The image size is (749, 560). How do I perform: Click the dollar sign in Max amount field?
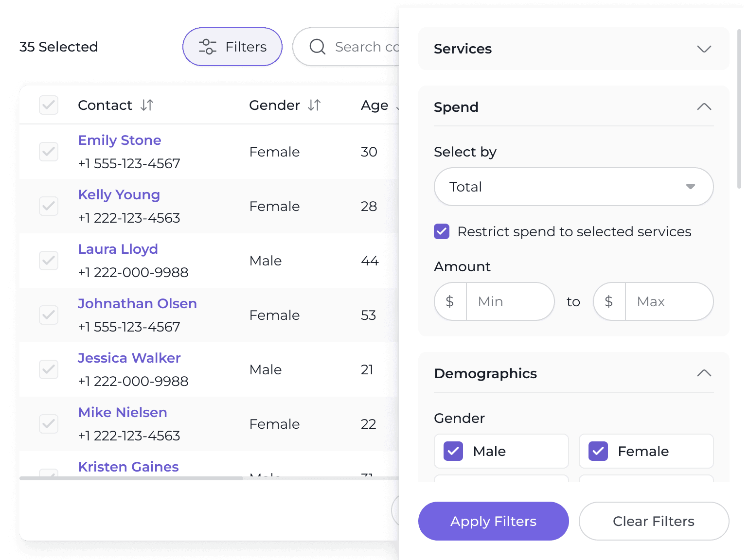click(x=608, y=301)
